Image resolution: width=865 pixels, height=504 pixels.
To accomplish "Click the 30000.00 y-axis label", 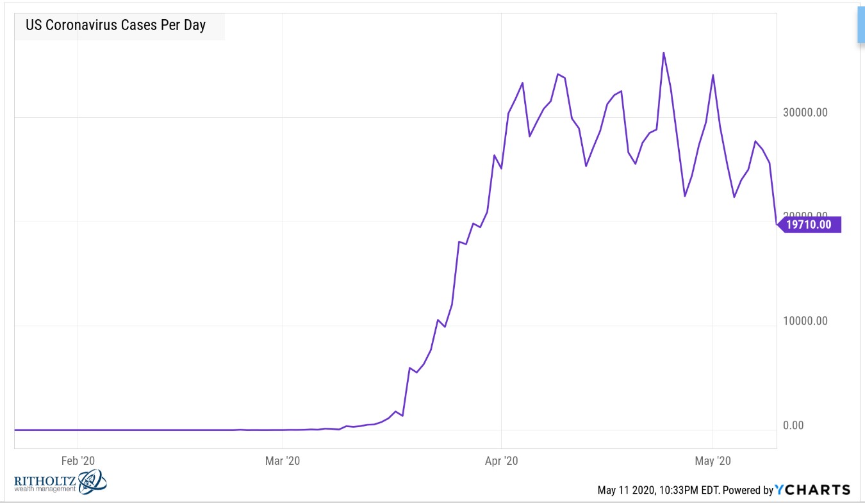I will click(804, 112).
